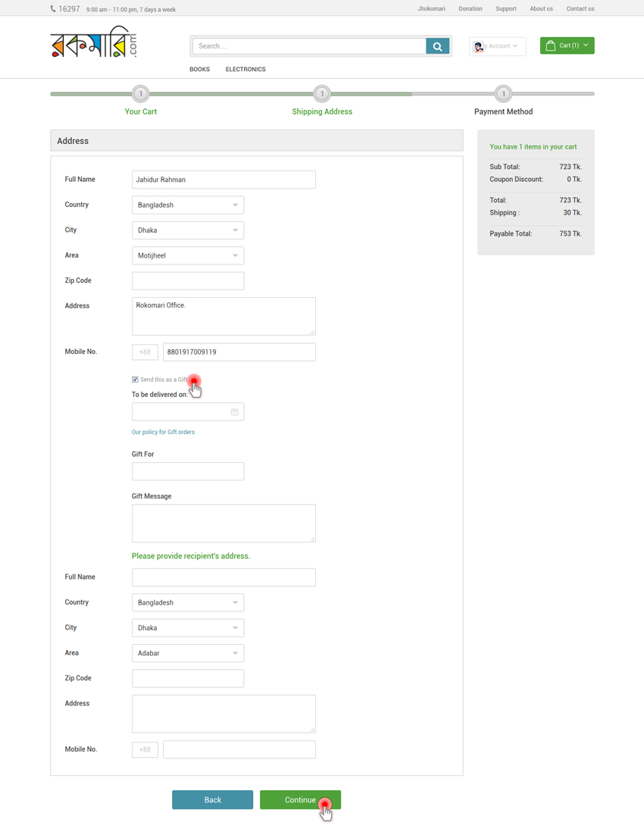Open the calendar icon in delivery date field

[235, 412]
